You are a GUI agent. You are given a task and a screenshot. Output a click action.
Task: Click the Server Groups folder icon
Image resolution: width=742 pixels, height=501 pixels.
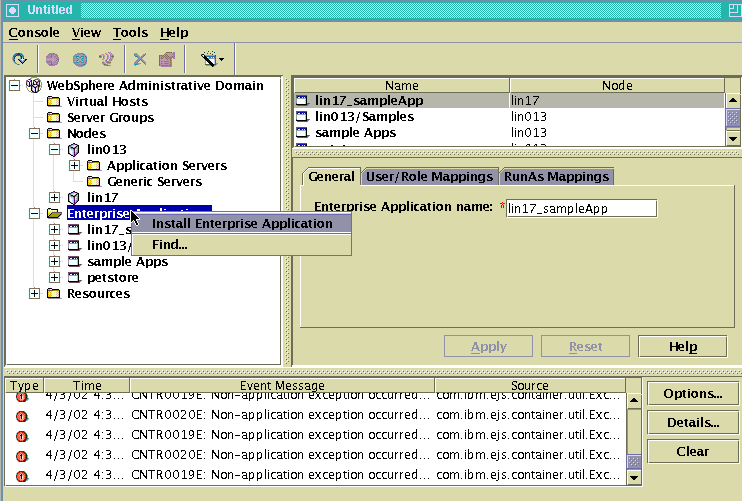[x=54, y=117]
